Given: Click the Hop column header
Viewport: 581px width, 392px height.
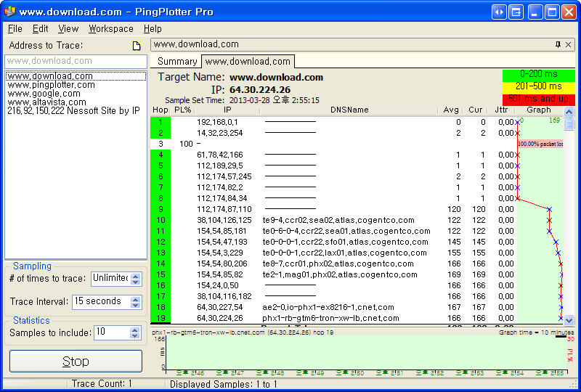Looking at the screenshot, I should [x=160, y=110].
